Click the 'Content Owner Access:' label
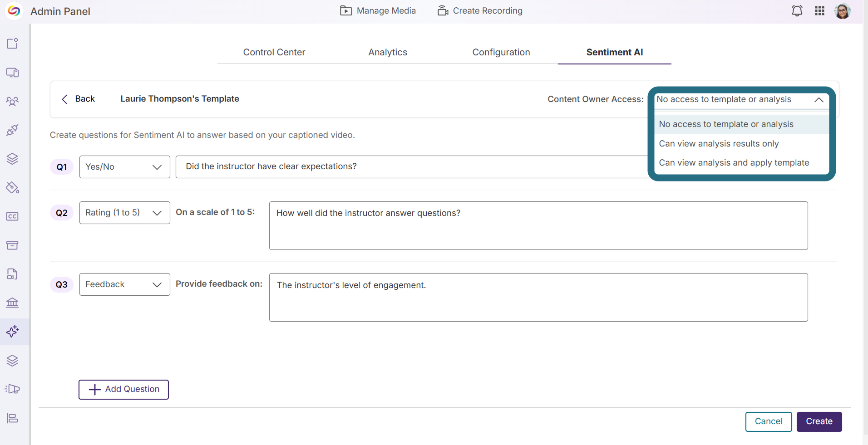Image resolution: width=868 pixels, height=445 pixels. coord(596,99)
